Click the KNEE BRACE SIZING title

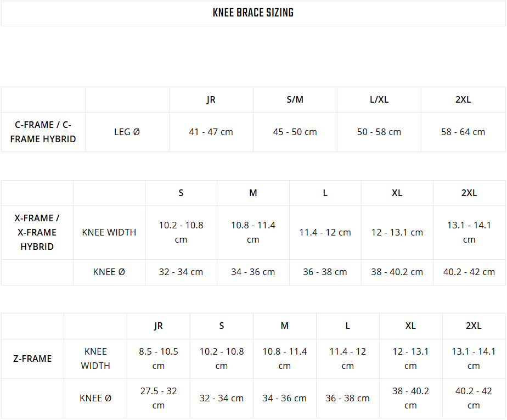tap(253, 13)
